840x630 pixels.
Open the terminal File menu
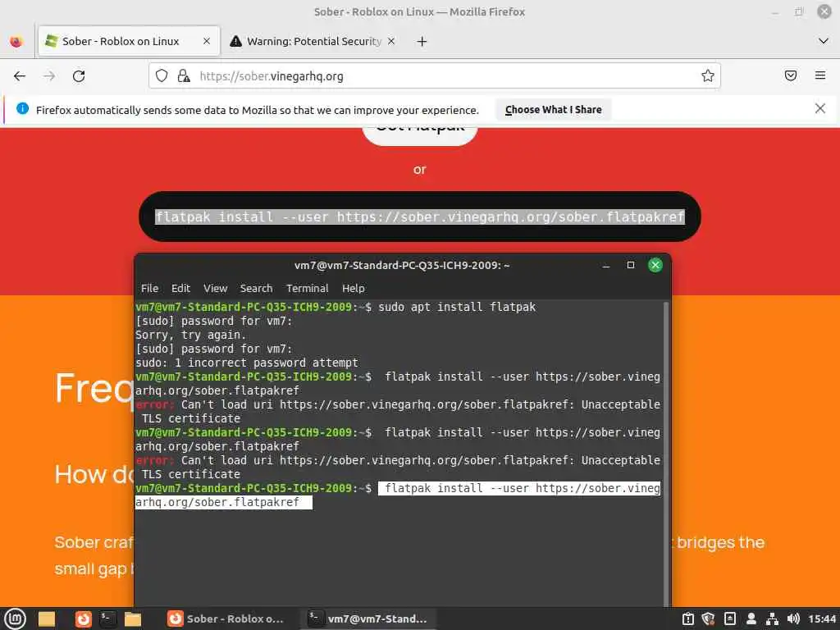tap(149, 288)
